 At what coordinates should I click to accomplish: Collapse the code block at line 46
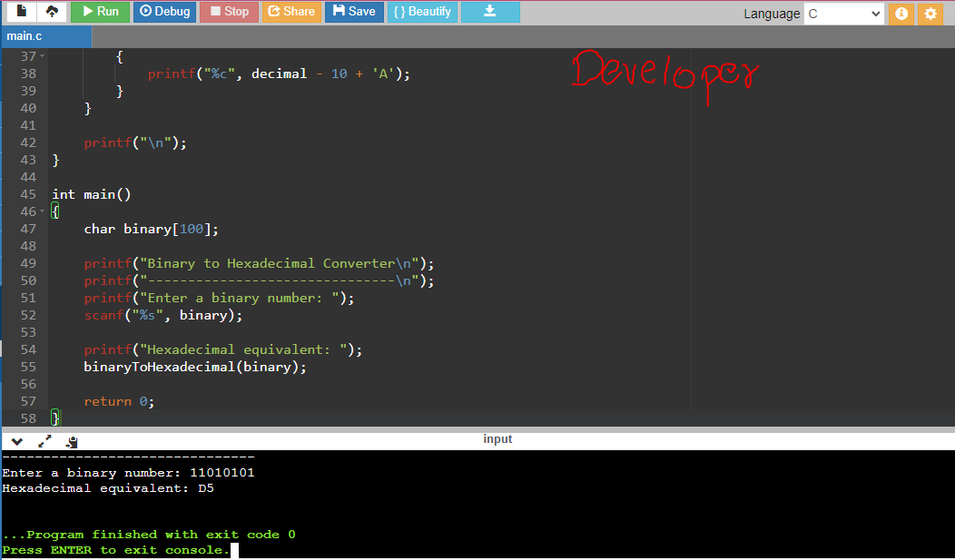click(40, 211)
